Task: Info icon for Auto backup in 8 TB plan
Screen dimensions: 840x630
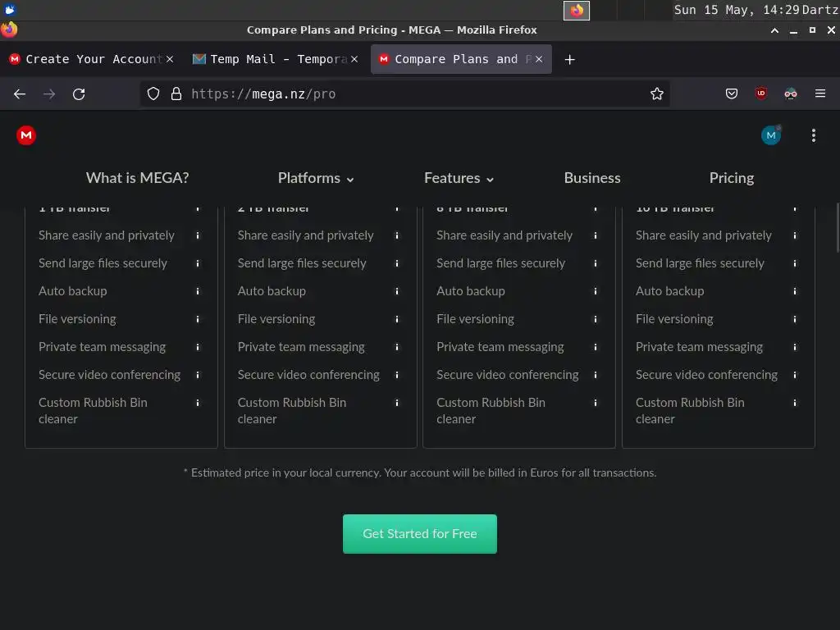Action: point(596,291)
